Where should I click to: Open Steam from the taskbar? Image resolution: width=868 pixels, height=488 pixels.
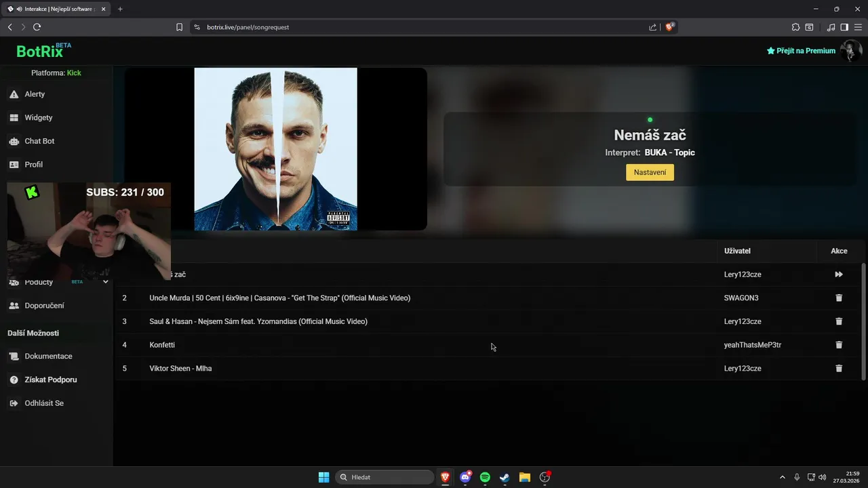[505, 477]
